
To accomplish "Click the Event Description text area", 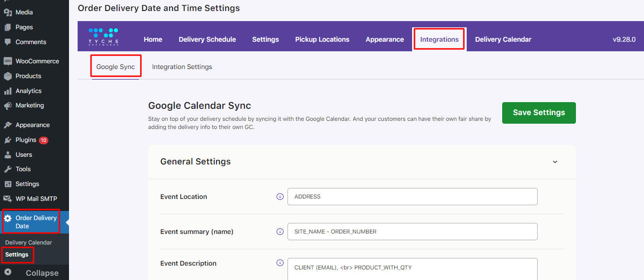I will (x=412, y=269).
